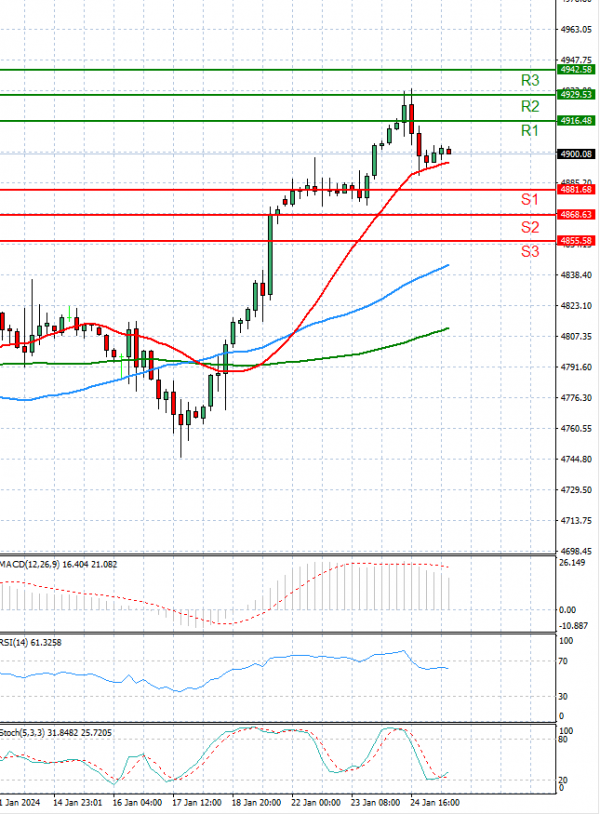Screen dimensions: 600x814
Task: Click the 16 Jan 04:00 time label
Action: tap(137, 803)
